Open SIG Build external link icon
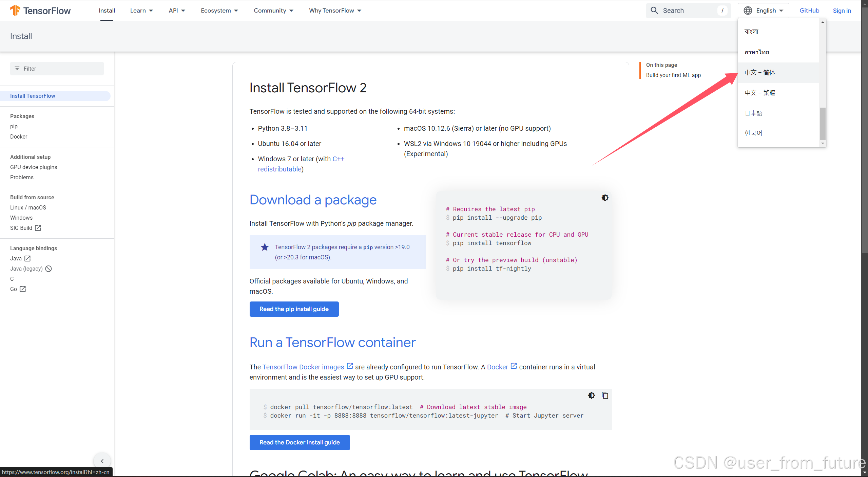 coord(38,228)
